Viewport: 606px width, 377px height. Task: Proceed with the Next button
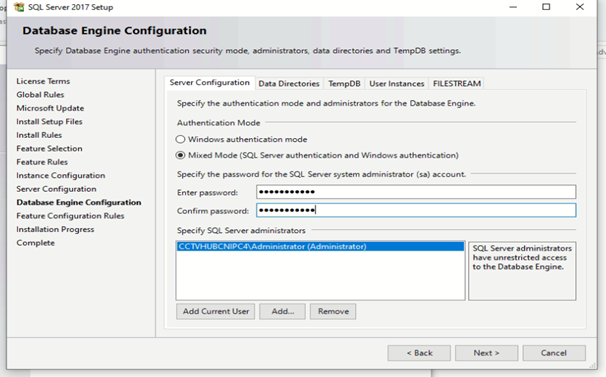[x=487, y=353]
